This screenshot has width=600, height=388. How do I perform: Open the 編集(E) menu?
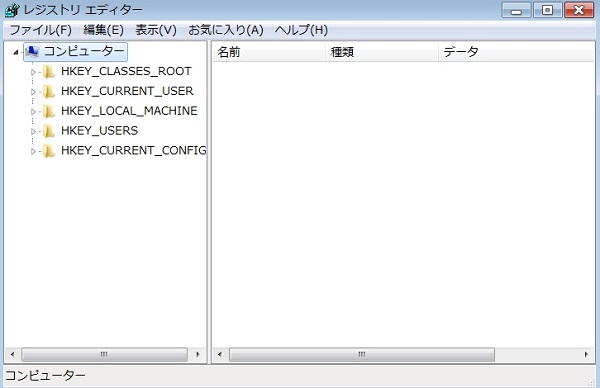103,30
